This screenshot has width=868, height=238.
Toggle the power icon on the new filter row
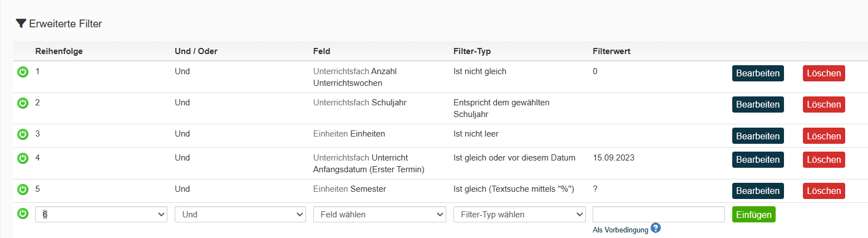coord(23,213)
